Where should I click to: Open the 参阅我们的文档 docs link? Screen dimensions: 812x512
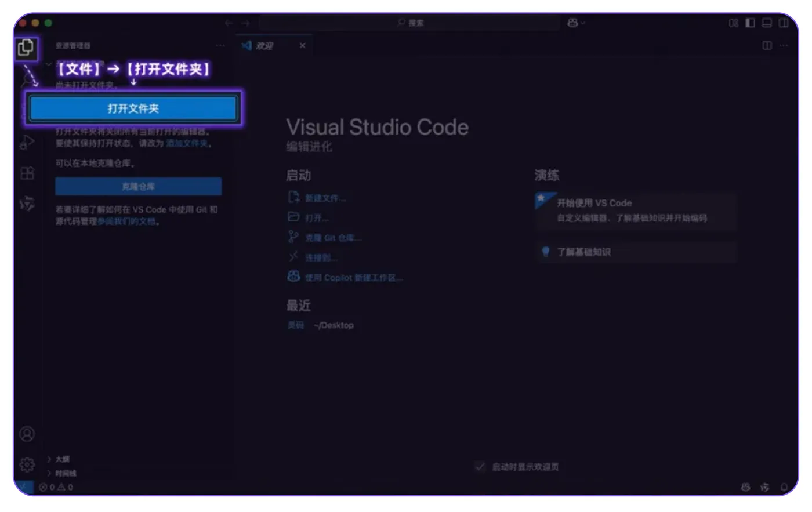pos(126,221)
